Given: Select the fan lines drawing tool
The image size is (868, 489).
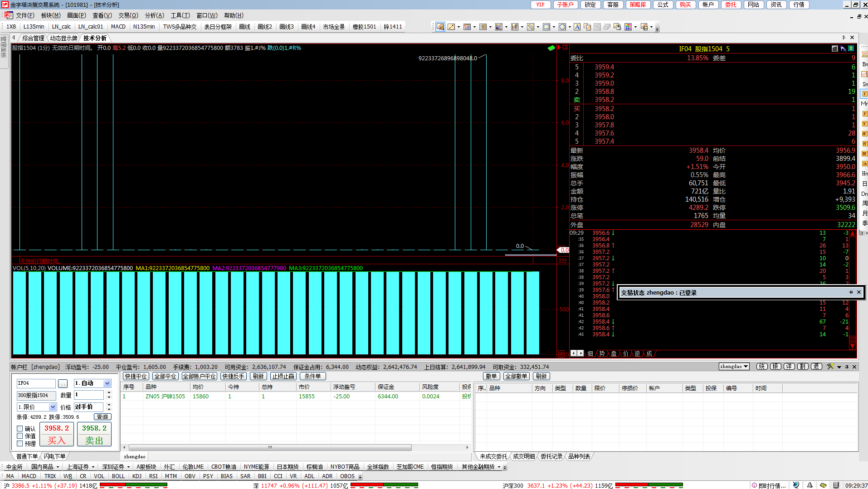Looking at the screenshot, I should click(498, 27).
